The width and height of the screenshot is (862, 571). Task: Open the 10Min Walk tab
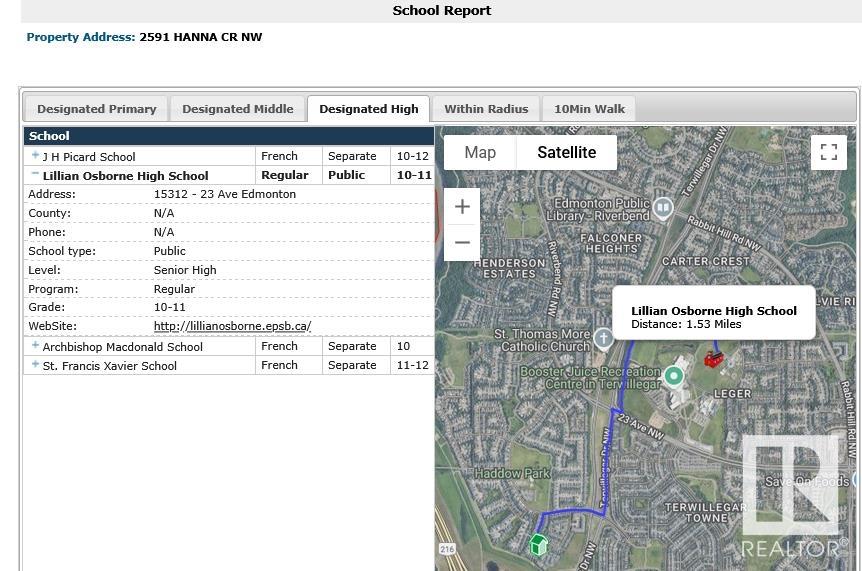point(589,109)
